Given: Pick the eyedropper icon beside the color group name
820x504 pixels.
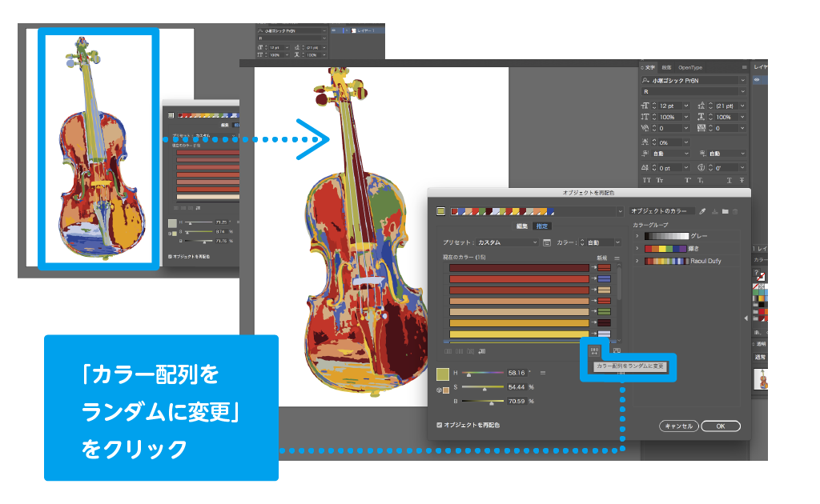Looking at the screenshot, I should pos(703,211).
